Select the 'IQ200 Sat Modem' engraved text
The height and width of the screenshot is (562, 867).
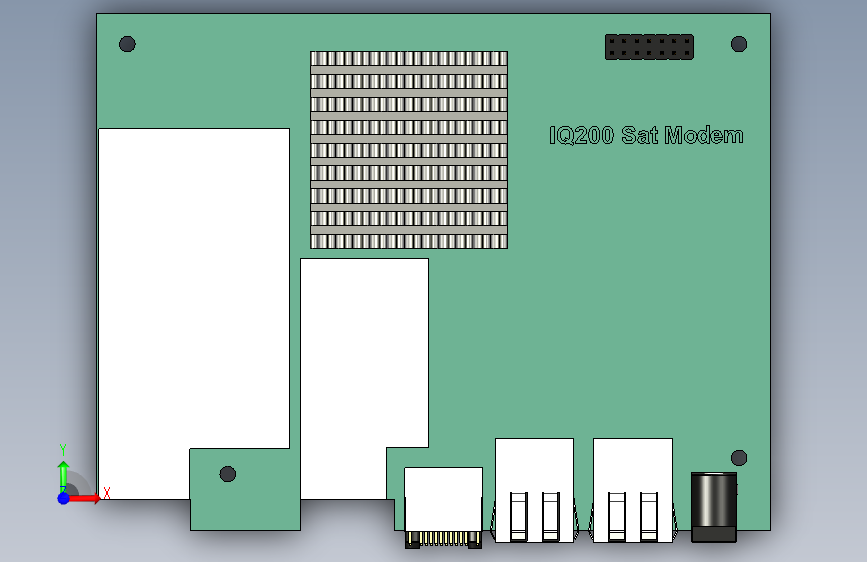coord(646,136)
